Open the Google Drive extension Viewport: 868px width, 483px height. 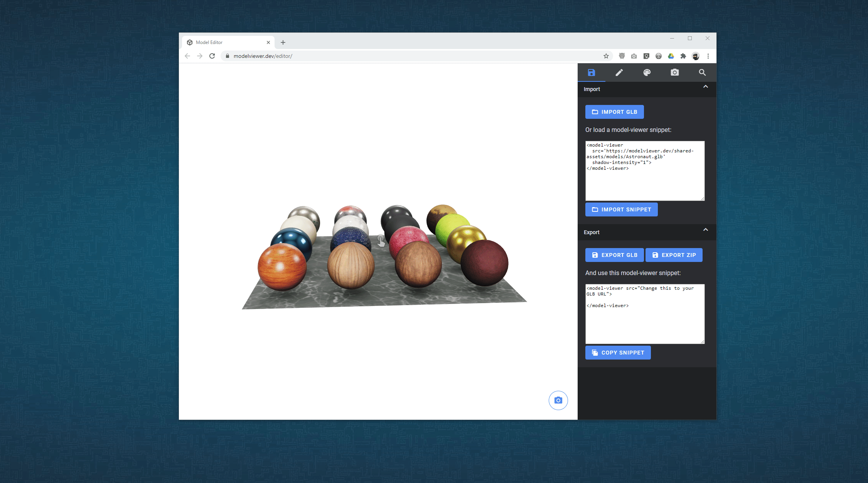(x=671, y=56)
